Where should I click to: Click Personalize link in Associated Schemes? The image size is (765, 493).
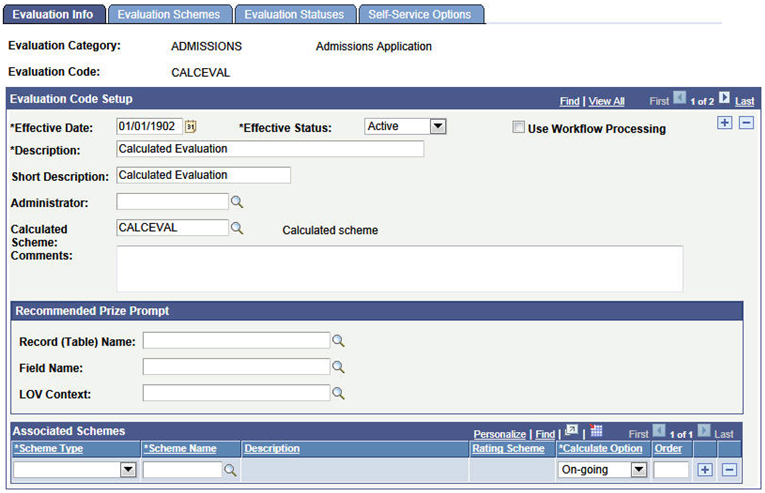pos(500,434)
